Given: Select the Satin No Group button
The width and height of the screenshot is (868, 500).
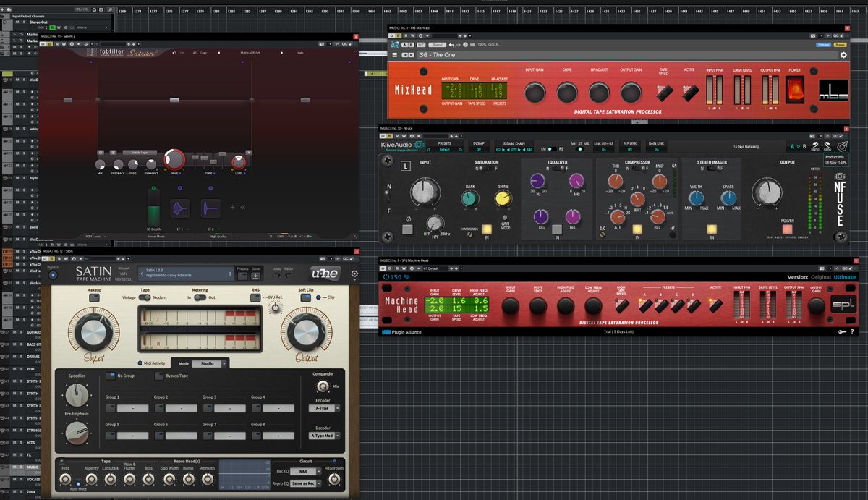Looking at the screenshot, I should click(111, 376).
